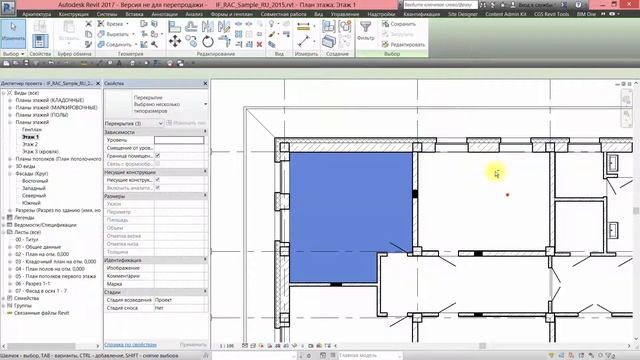The image size is (640, 360).
Task: Select the Генплан view
Action: pyautogui.click(x=32, y=130)
